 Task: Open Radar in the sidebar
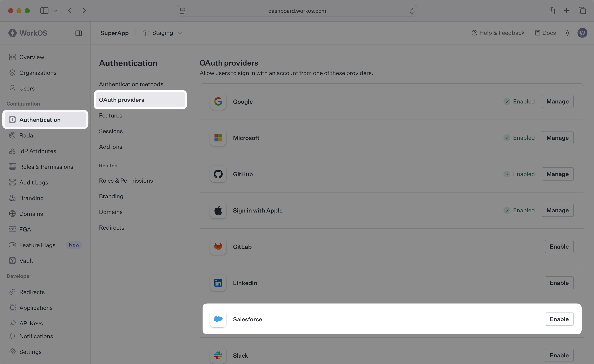[x=27, y=135]
